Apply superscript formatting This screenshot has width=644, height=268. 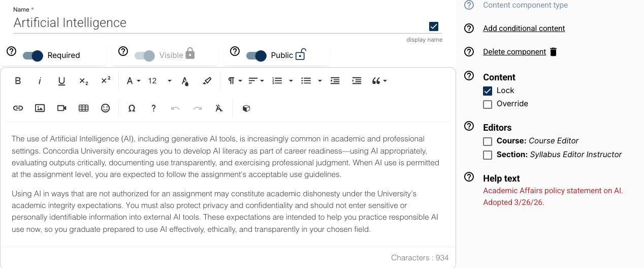[106, 81]
